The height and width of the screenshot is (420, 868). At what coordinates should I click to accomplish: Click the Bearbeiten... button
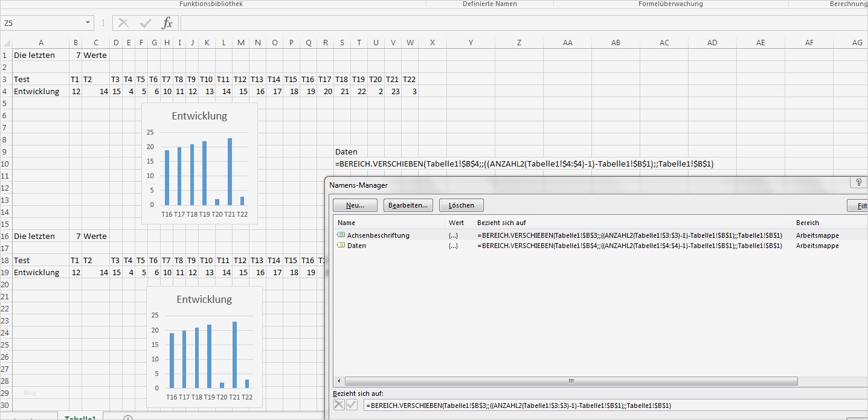point(408,205)
